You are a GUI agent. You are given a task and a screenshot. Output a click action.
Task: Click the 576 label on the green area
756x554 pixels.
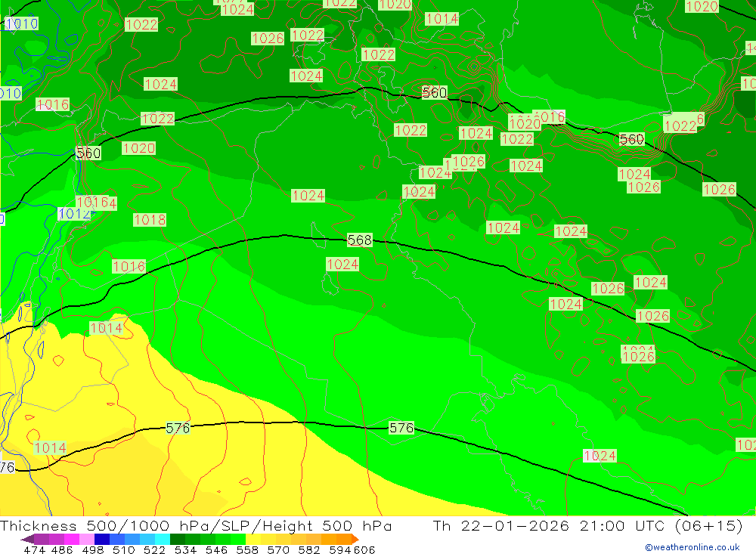(401, 428)
